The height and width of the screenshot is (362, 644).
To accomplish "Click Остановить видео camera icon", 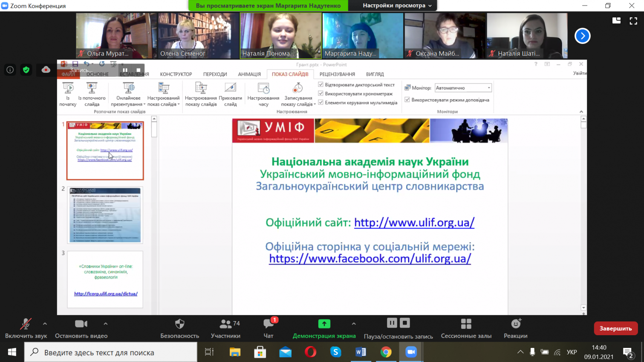I will pyautogui.click(x=81, y=324).
